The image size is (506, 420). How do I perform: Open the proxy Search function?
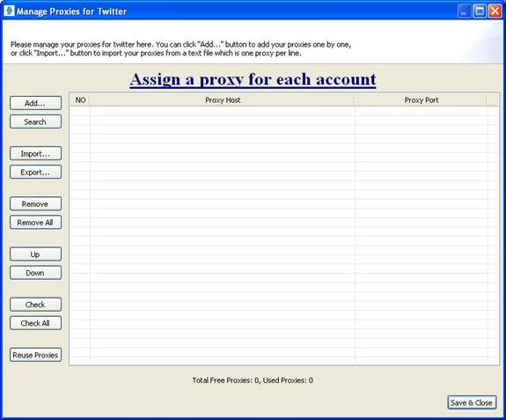[35, 122]
